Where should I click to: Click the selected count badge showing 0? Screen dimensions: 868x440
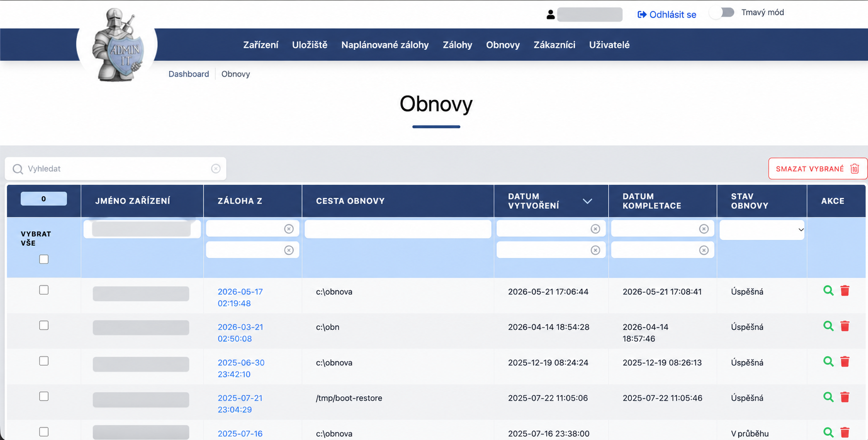(44, 199)
